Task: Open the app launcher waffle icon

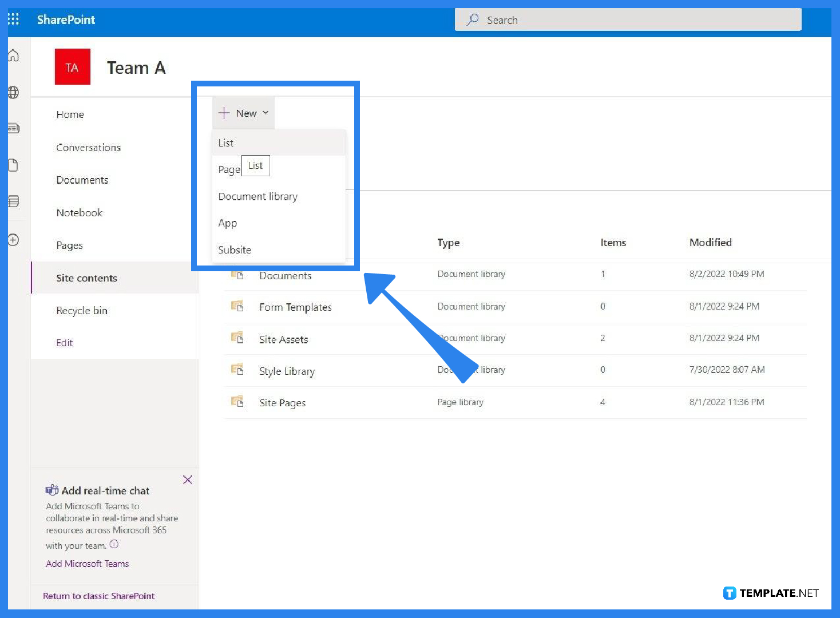Action: coord(13,19)
